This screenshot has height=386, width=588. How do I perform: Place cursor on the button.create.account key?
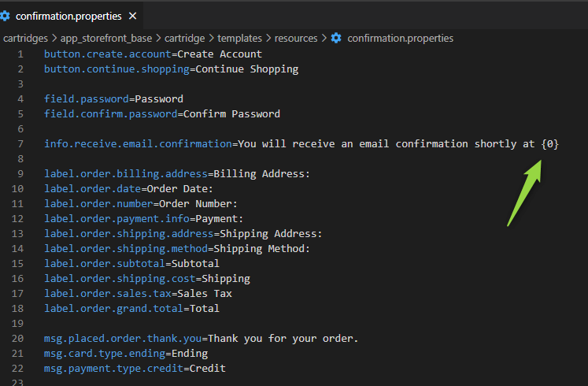(108, 54)
